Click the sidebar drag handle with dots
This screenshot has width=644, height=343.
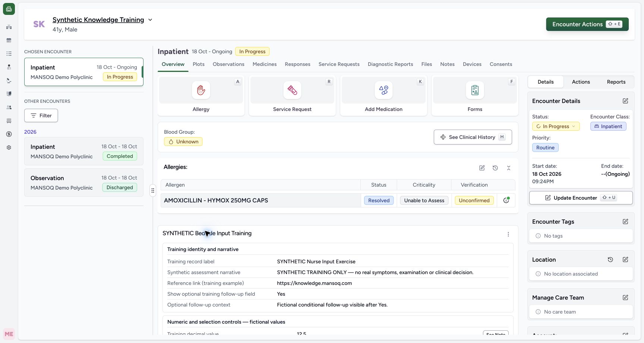pyautogui.click(x=153, y=191)
